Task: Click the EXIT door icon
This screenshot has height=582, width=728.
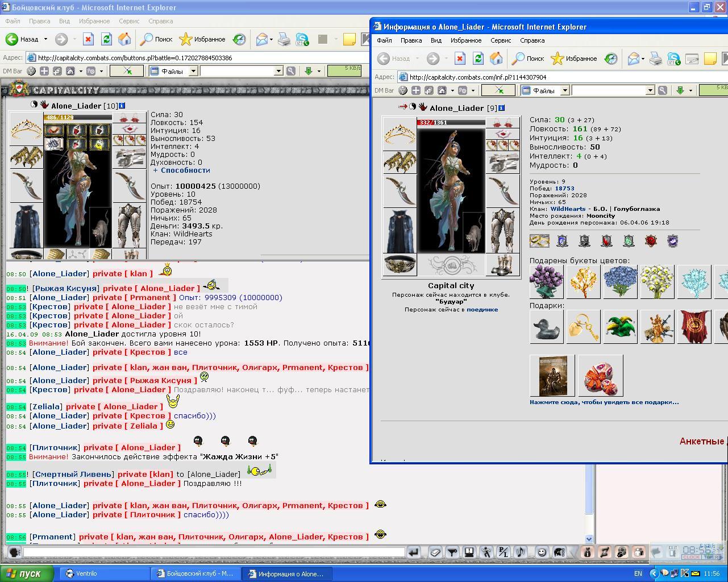Action: 672,551
